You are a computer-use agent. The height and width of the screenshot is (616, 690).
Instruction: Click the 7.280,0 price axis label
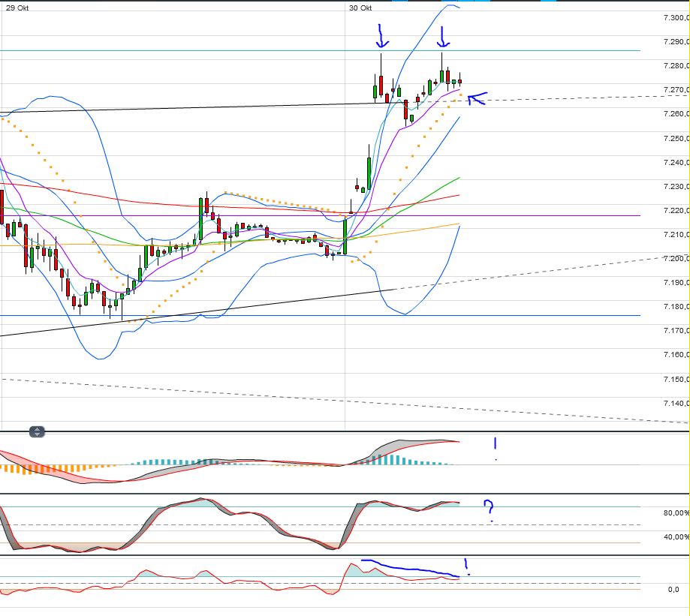(676, 66)
